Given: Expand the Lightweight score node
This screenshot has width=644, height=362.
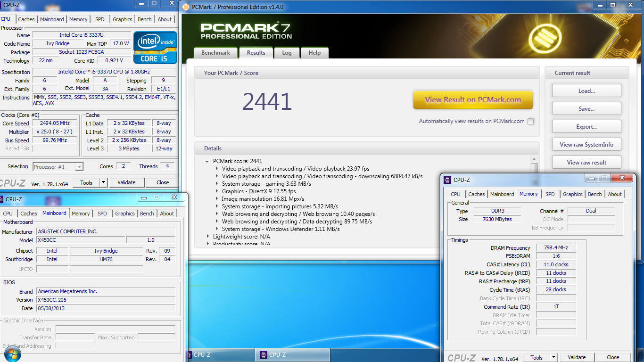Looking at the screenshot, I should 207,237.
